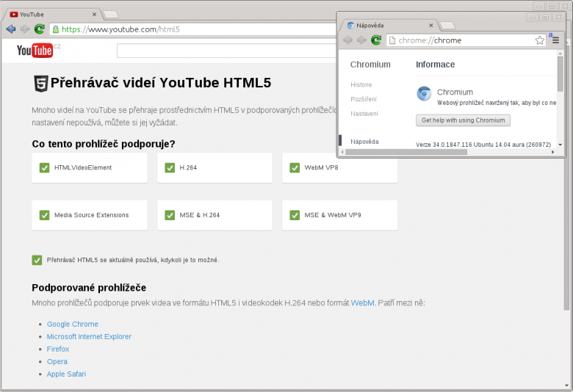Viewport: 573px width, 392px height.
Task: Click the Chromium logo in Informace
Action: pos(424,93)
